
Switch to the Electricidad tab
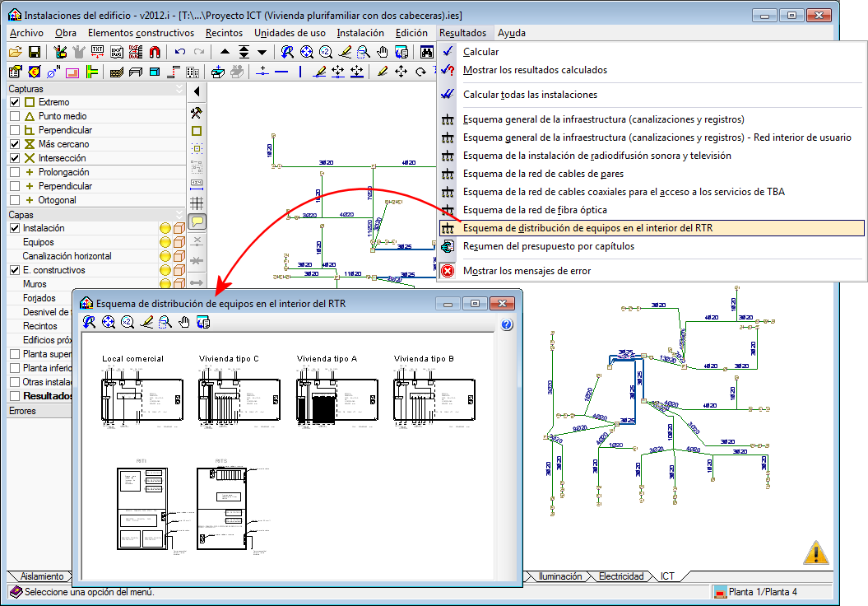[620, 576]
